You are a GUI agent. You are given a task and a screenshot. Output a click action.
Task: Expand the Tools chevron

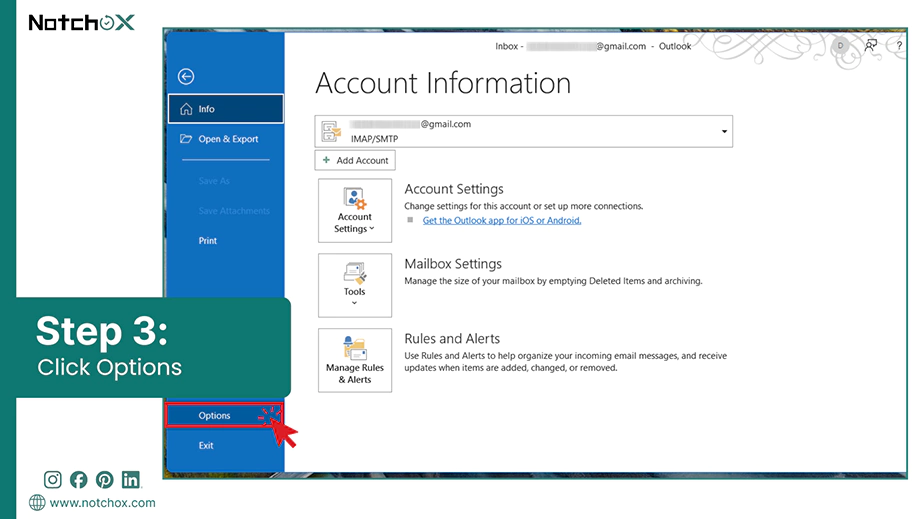point(355,303)
